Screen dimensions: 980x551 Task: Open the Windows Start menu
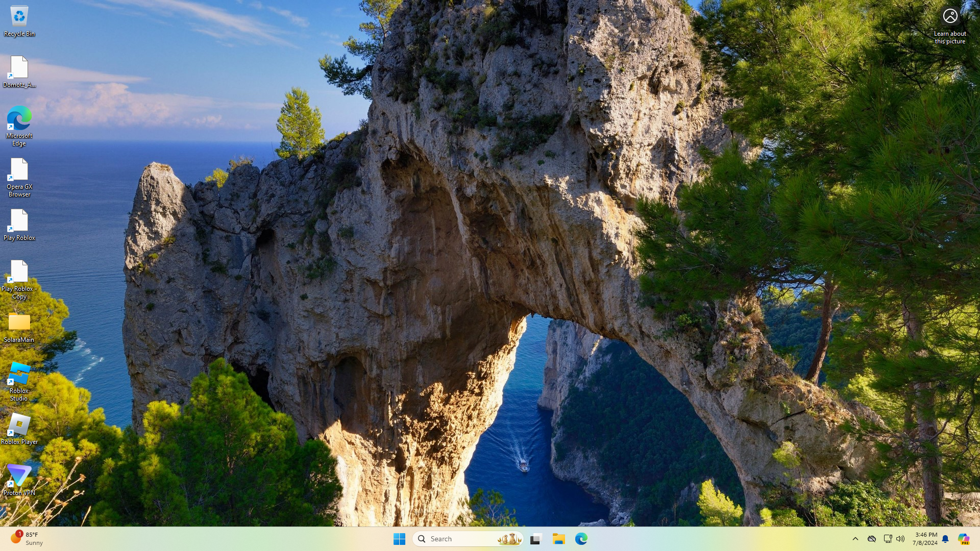coord(399,539)
